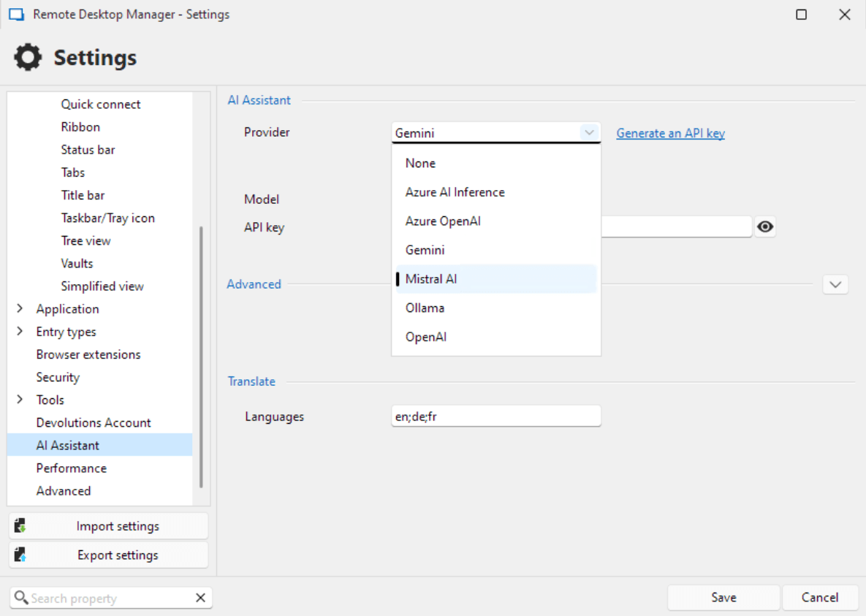Click the Export settings icon
This screenshot has width=866, height=616.
coord(20,555)
